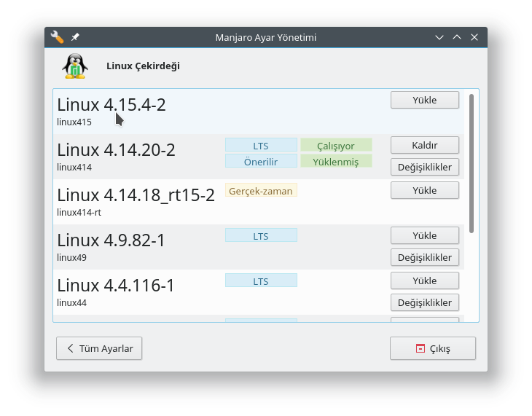
Task: Click the Yüklenmiş status badge
Action: coord(336,161)
